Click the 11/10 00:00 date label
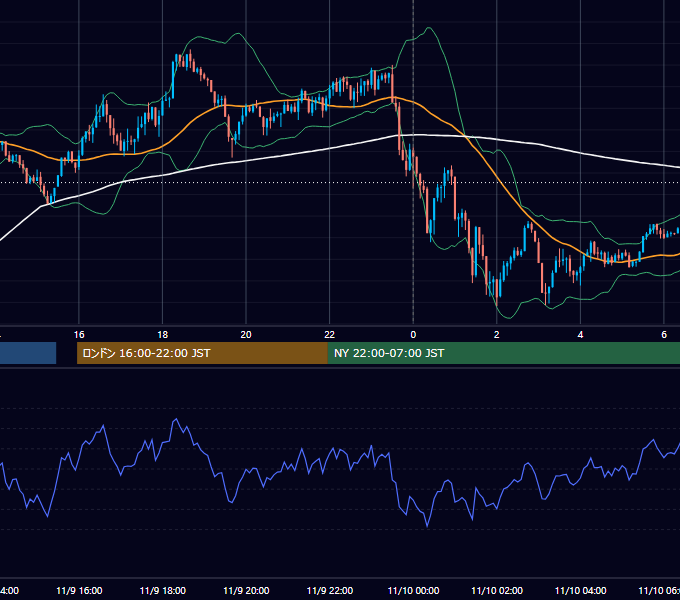The width and height of the screenshot is (680, 600). click(413, 590)
